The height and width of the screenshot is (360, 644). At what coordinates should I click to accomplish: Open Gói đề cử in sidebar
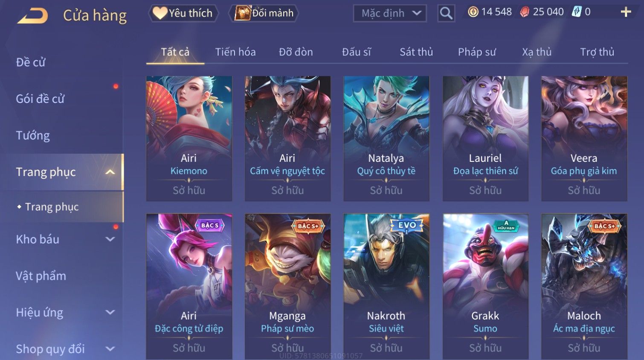(x=40, y=99)
